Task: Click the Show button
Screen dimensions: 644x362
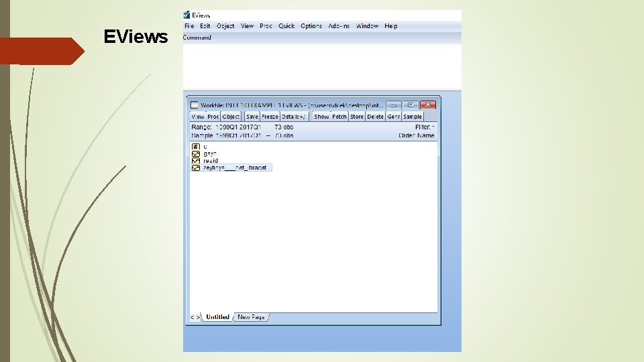Action: (321, 117)
